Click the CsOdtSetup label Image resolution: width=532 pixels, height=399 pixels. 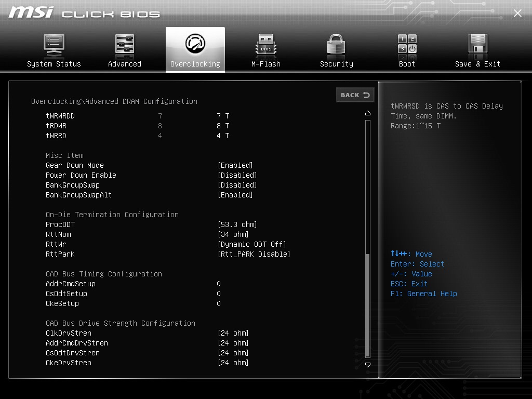point(66,294)
